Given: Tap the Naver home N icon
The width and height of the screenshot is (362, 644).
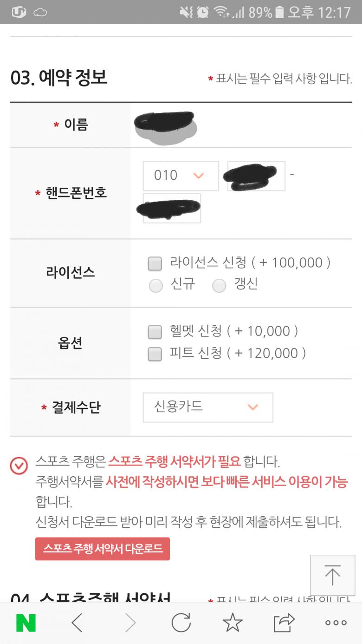Looking at the screenshot, I should pyautogui.click(x=26, y=623).
